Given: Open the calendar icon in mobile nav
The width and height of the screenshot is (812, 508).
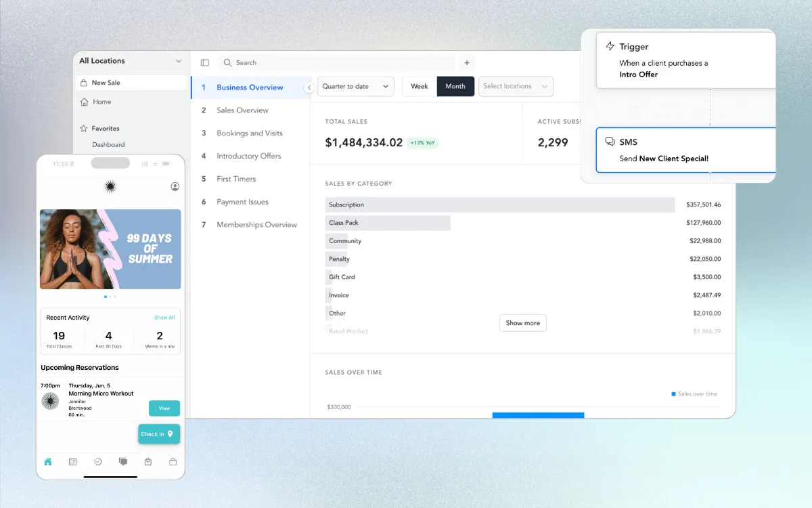Looking at the screenshot, I should pyautogui.click(x=73, y=462).
